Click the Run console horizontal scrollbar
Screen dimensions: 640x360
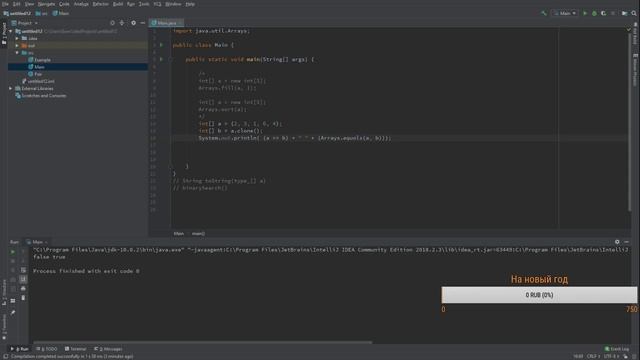click(203, 342)
